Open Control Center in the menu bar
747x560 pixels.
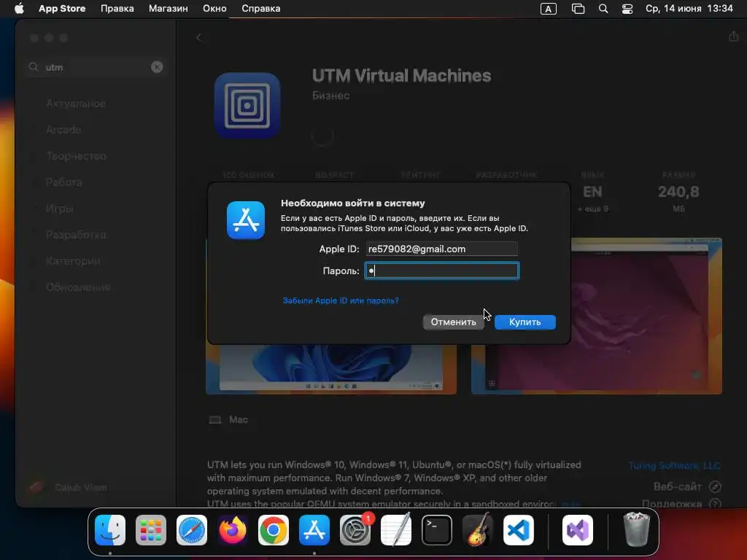[x=627, y=9]
